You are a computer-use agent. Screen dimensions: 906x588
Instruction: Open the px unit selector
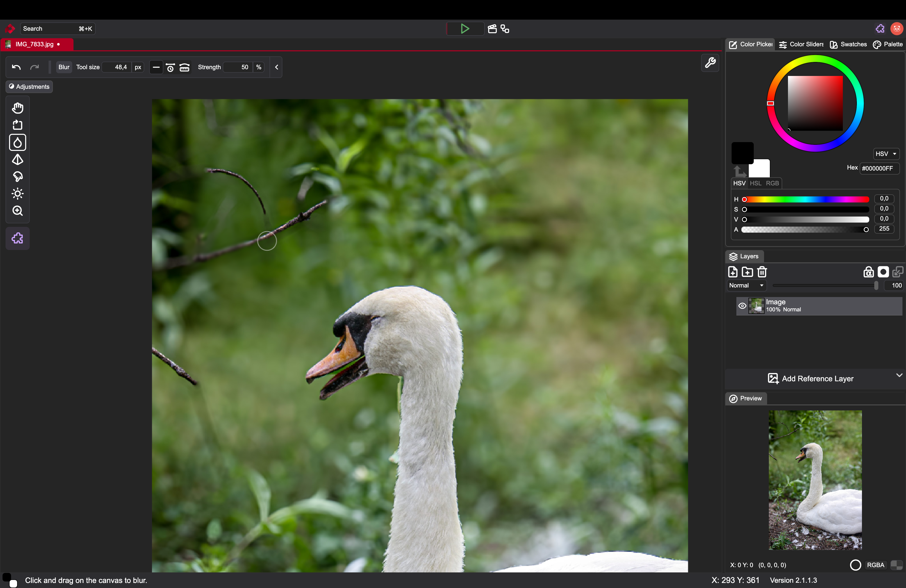coord(138,67)
